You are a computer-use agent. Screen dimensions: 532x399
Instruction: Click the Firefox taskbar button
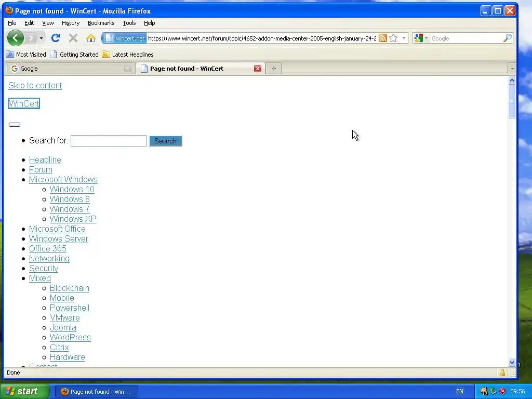[97, 392]
